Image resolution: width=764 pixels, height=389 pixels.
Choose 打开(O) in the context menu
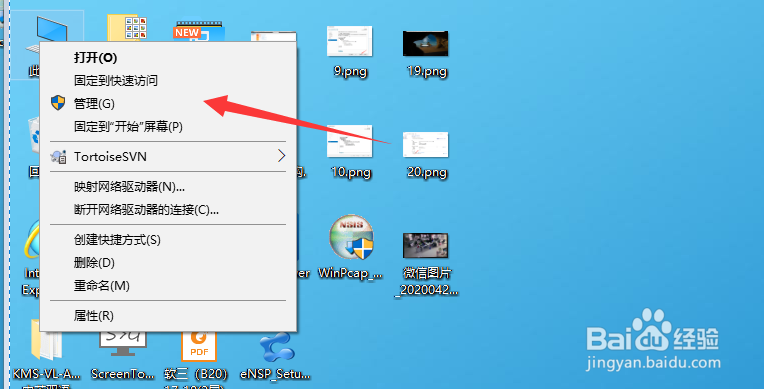pyautogui.click(x=168, y=58)
